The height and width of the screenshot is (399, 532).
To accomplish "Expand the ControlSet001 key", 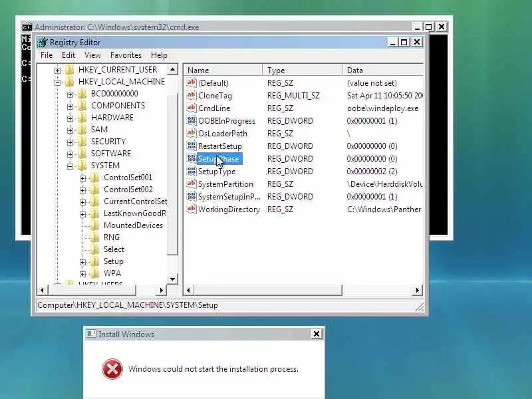I will coord(82,178).
